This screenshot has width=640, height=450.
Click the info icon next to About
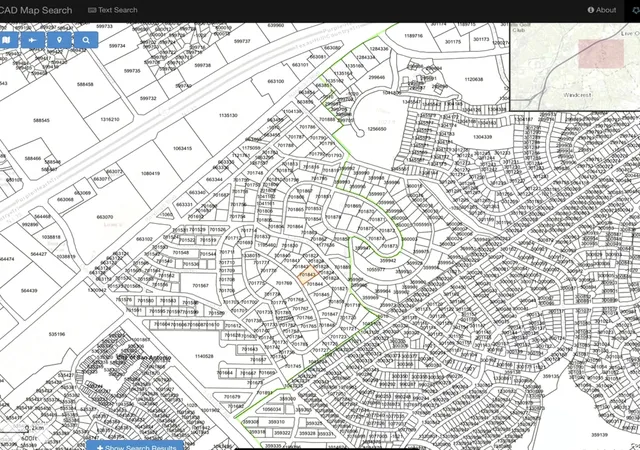[591, 10]
